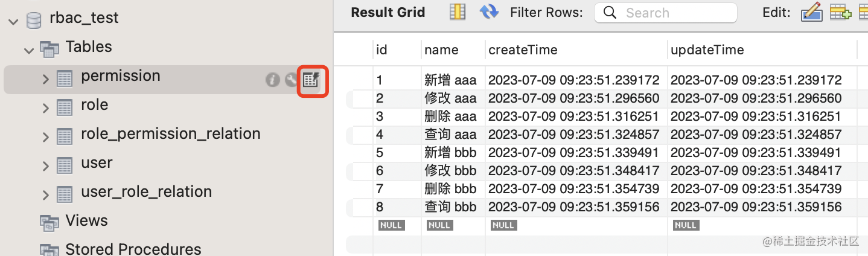The image size is (868, 256).
Task: Open the permission table info icon
Action: 272,80
